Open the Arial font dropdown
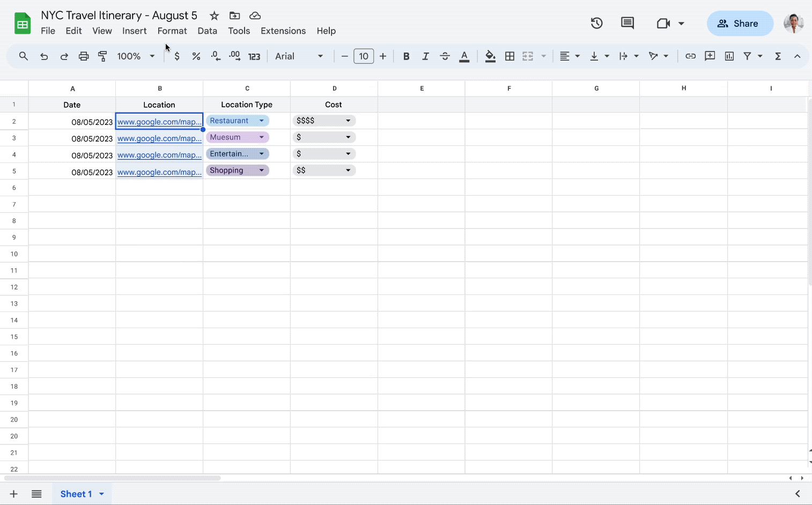This screenshot has height=505, width=812. click(x=299, y=56)
